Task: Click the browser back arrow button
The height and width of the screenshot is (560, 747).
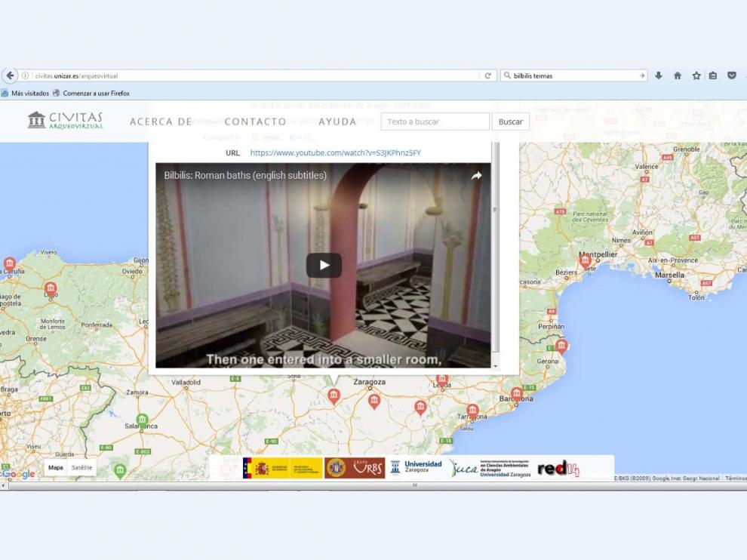Action: 10,75
